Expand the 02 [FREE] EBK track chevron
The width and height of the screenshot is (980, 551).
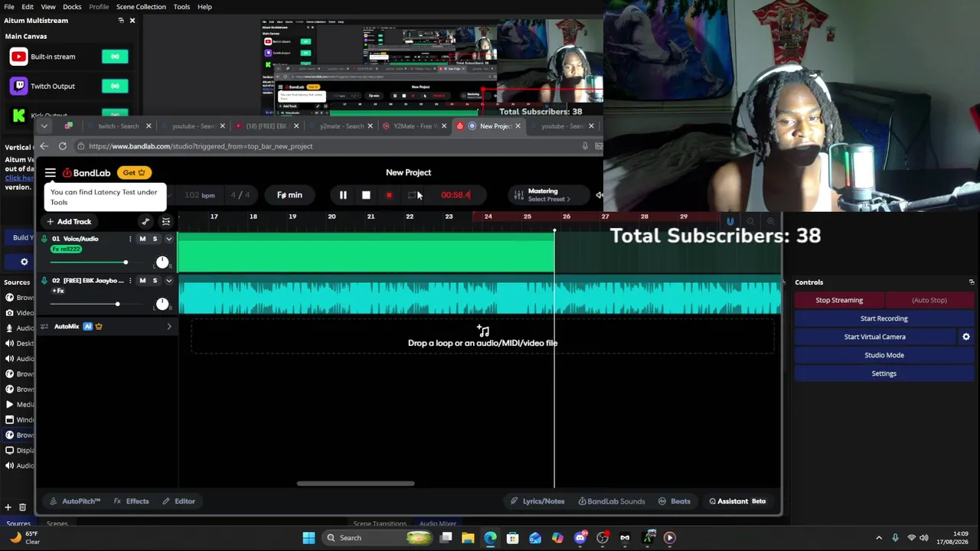point(169,281)
